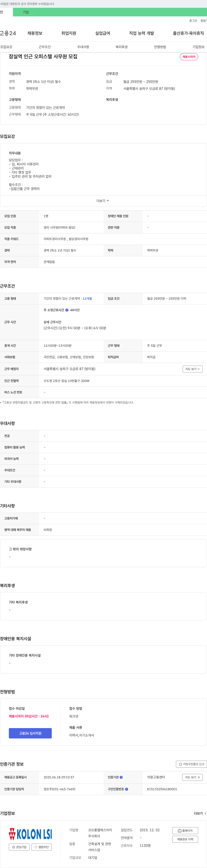Jump to 복리후생 section tab
The height and width of the screenshot is (868, 207).
pos(122,47)
